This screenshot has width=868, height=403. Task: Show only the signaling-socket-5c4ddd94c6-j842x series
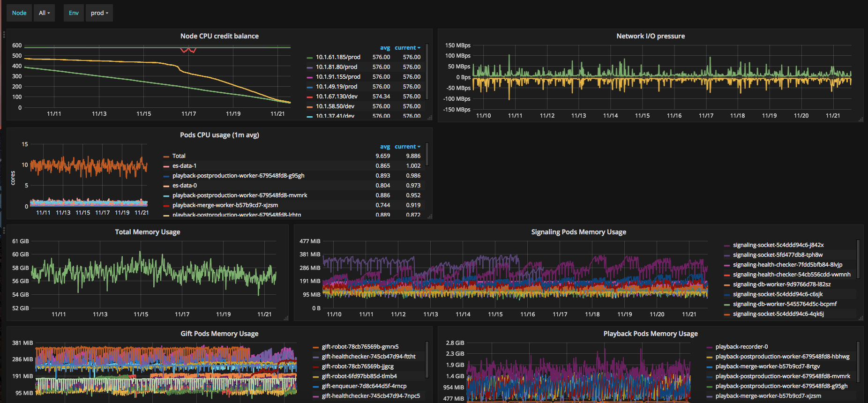[x=778, y=245]
